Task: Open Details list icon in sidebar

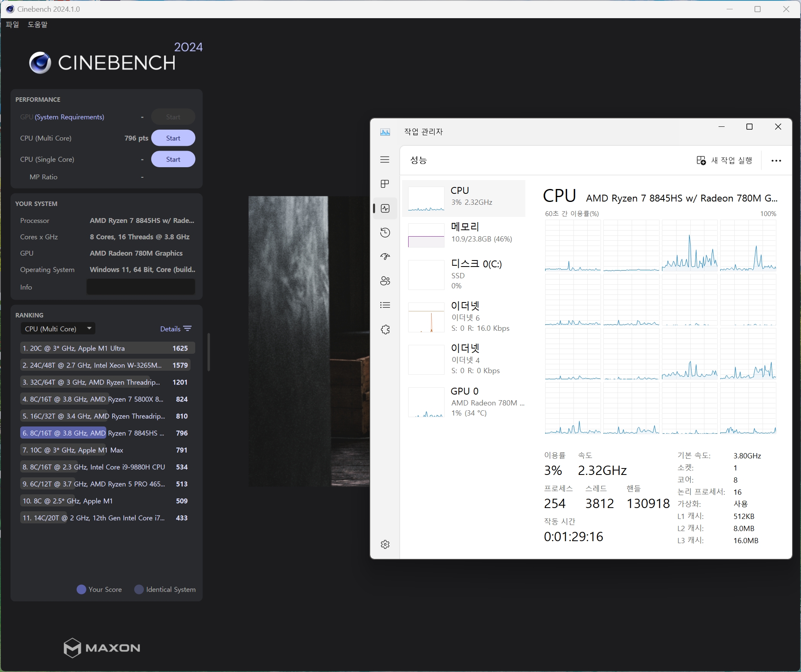Action: 385,305
